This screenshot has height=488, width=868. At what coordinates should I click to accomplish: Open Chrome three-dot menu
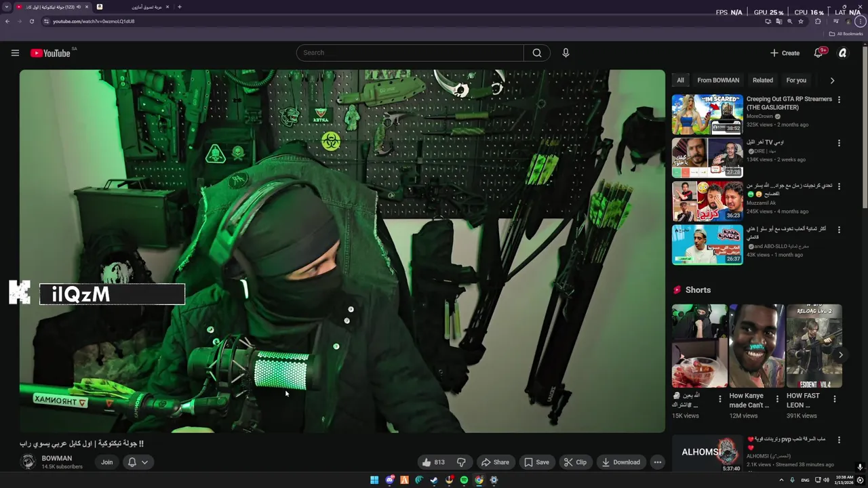coord(860,21)
